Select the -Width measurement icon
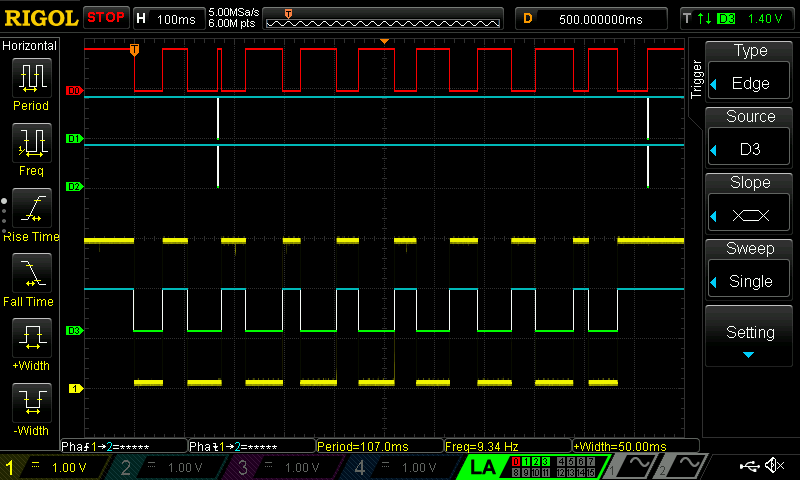The height and width of the screenshot is (480, 800). coord(32,402)
